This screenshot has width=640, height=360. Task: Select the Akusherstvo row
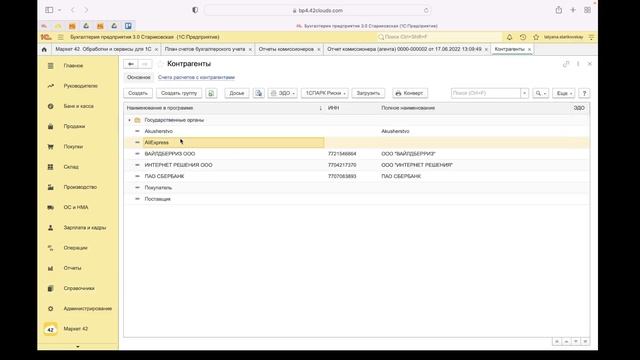click(x=356, y=131)
